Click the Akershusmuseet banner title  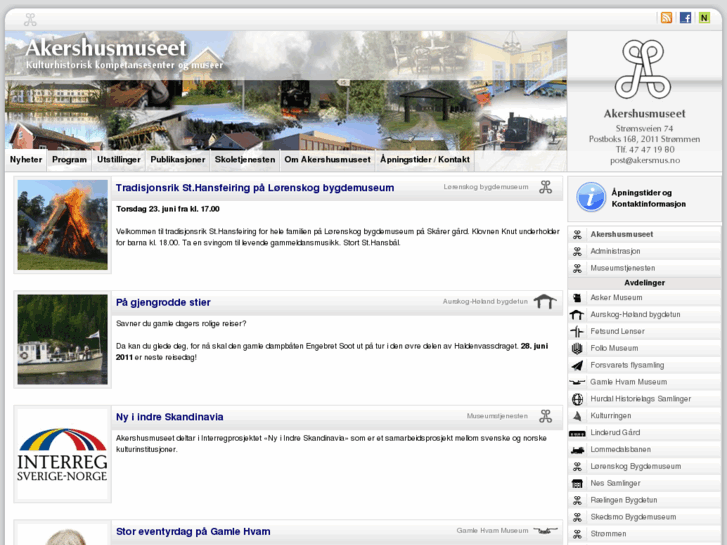pos(106,48)
